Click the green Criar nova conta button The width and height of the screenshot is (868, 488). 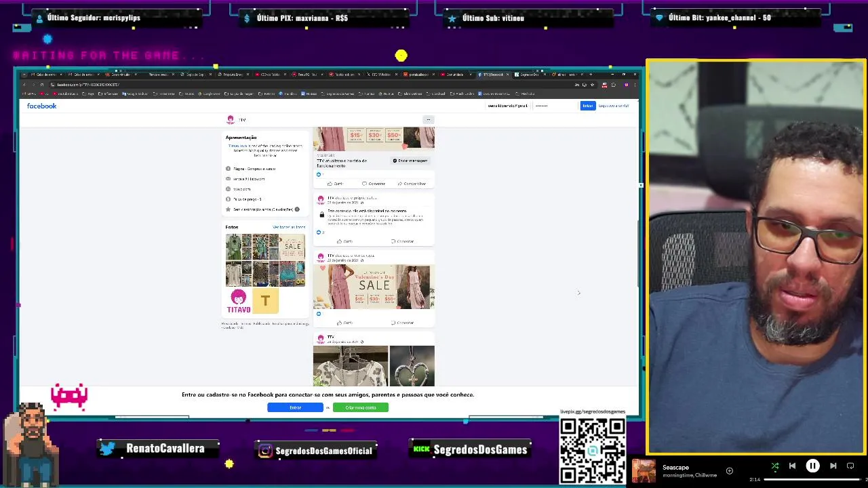[x=360, y=407]
